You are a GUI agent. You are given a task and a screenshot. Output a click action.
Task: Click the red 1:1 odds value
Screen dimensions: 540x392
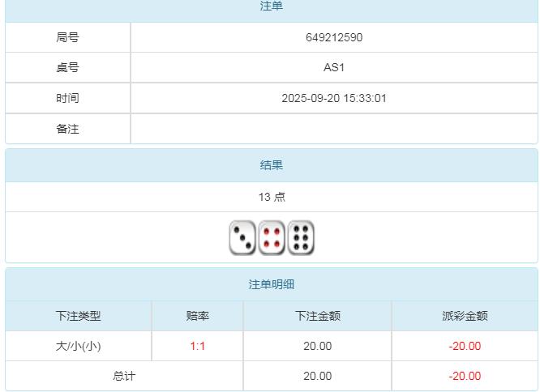(198, 346)
